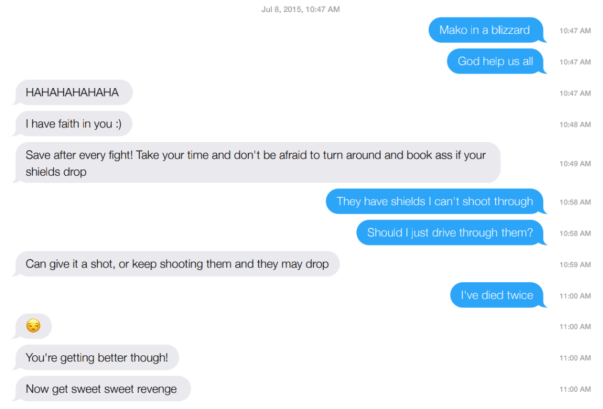Select 'They have shields I can't shoot through'
This screenshot has width=603, height=409.
[x=436, y=201]
